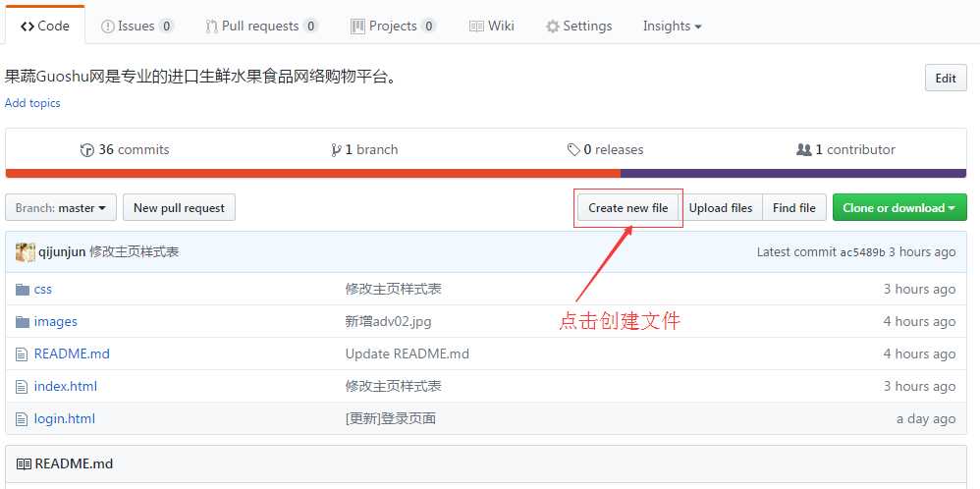Open the css folder
980x489 pixels.
43,289
